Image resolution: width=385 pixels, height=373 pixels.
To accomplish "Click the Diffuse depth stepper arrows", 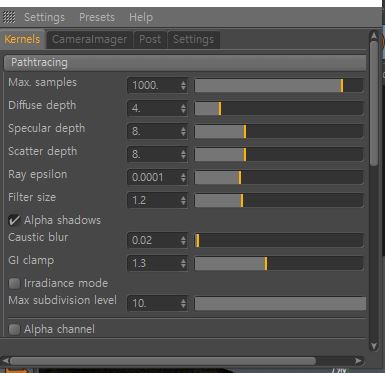I will coord(183,108).
